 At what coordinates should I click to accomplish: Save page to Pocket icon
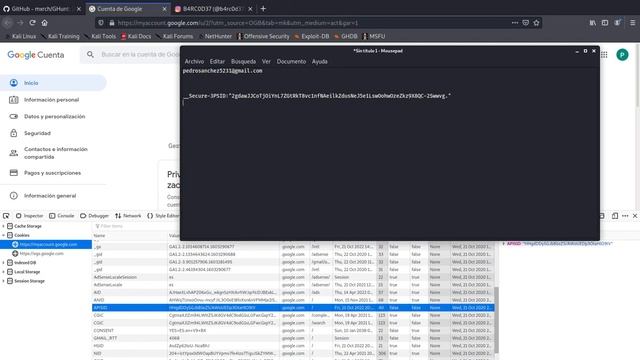526,23
